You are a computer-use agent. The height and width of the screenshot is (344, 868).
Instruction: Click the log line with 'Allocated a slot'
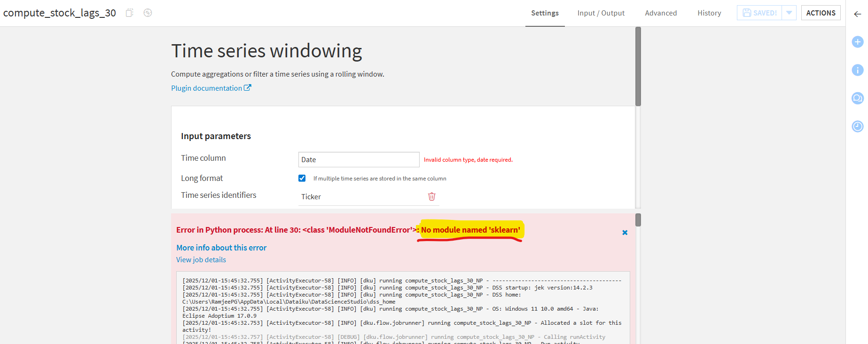pyautogui.click(x=402, y=326)
